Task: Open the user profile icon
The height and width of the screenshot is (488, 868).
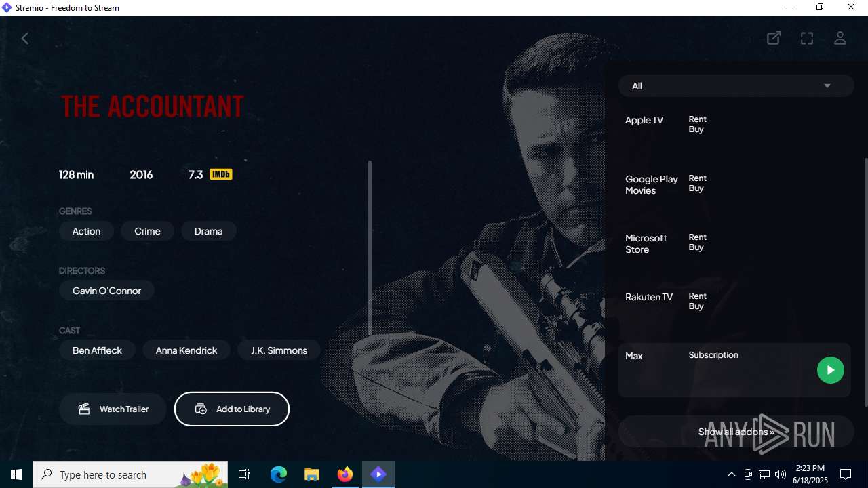Action: 840,38
